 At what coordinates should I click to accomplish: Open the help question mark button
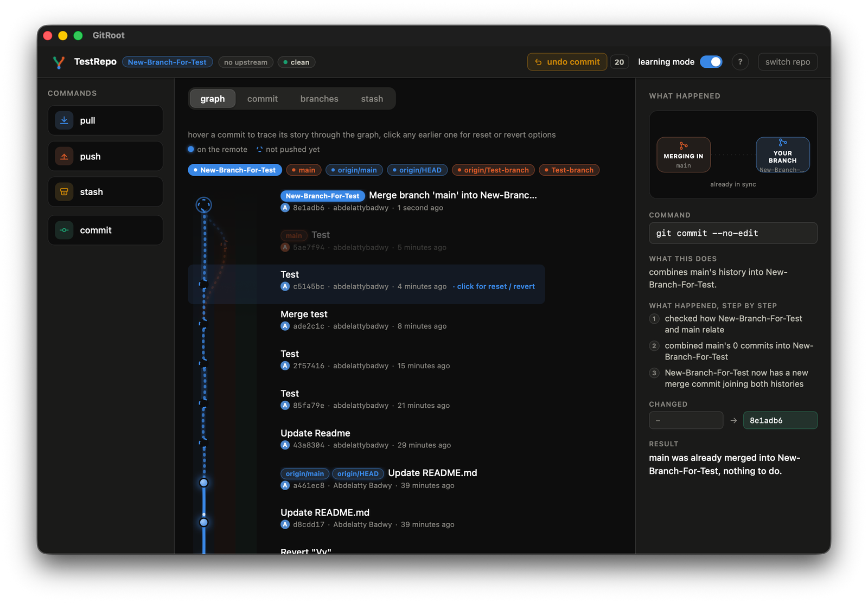coord(740,62)
